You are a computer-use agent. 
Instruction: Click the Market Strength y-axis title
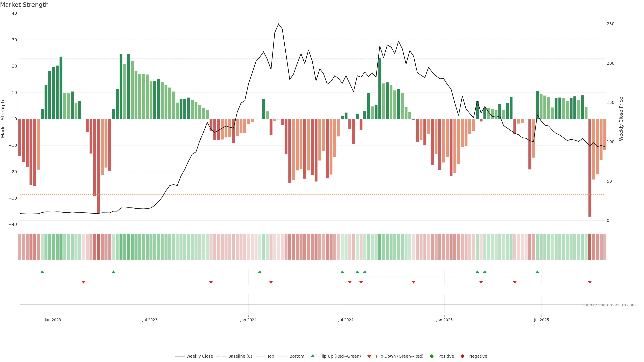3,119
